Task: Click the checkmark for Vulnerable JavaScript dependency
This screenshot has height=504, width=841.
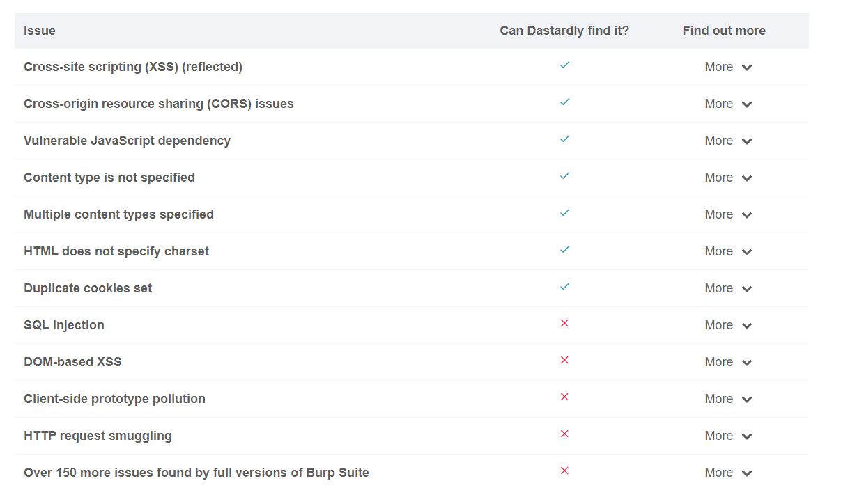Action: (564, 139)
